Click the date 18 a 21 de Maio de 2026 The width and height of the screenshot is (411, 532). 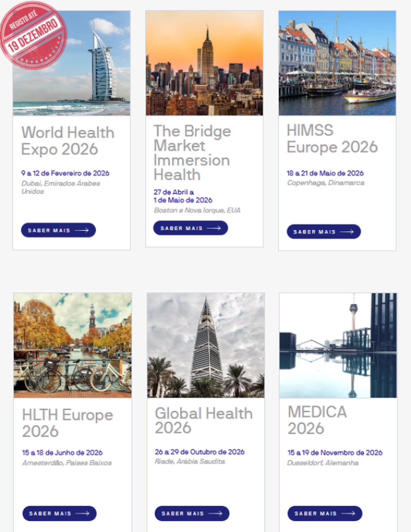[x=325, y=173]
